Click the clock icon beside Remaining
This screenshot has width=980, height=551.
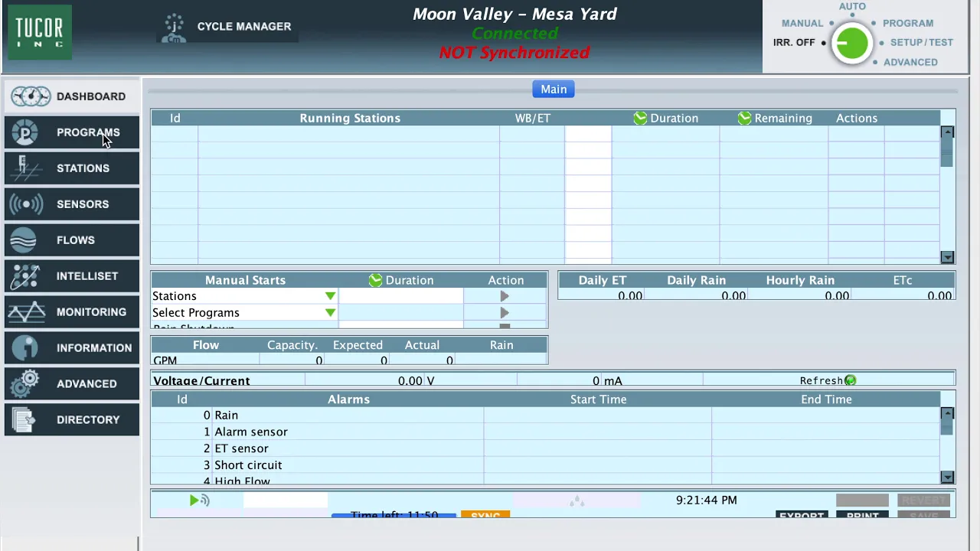[x=744, y=118]
